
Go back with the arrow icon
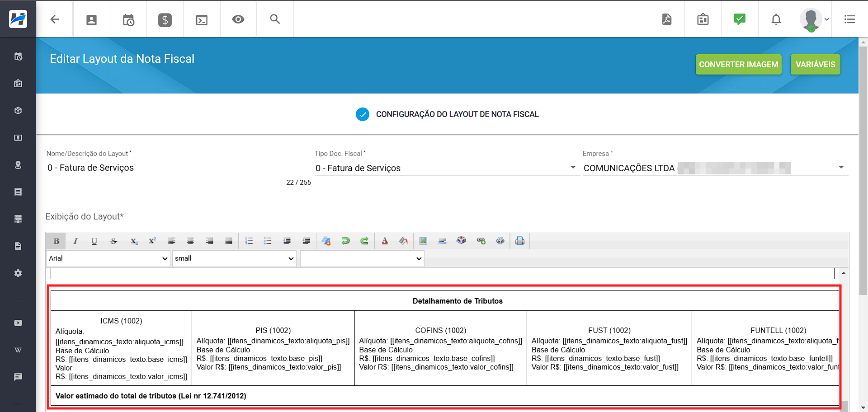55,19
